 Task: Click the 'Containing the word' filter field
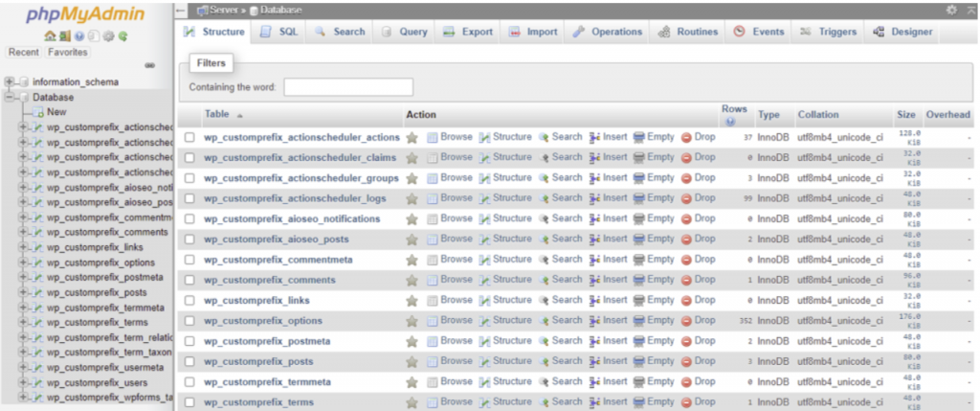point(348,87)
